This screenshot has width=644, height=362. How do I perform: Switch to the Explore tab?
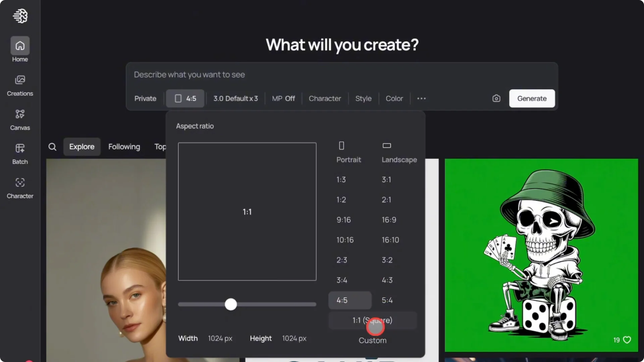82,146
